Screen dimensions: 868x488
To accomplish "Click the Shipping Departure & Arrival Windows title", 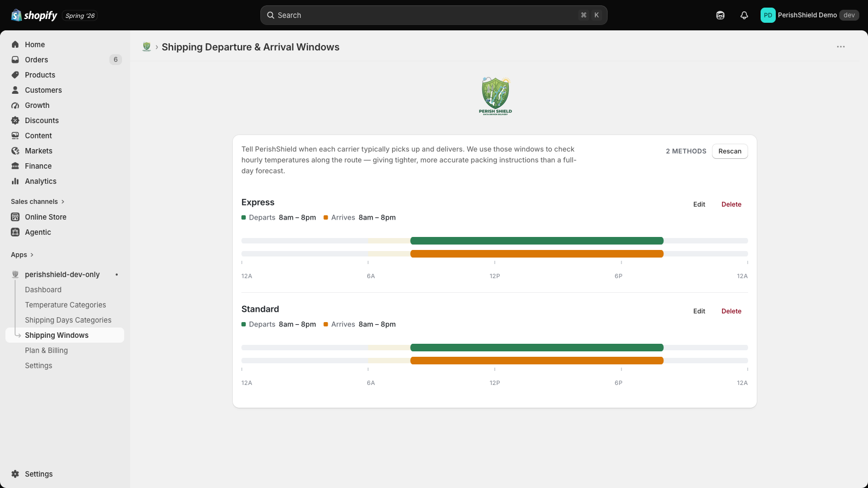I will (251, 47).
